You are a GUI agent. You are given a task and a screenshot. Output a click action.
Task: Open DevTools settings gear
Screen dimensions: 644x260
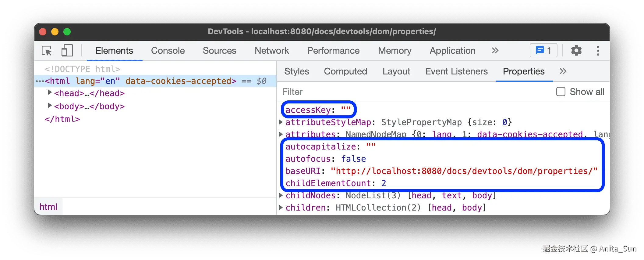click(x=576, y=50)
